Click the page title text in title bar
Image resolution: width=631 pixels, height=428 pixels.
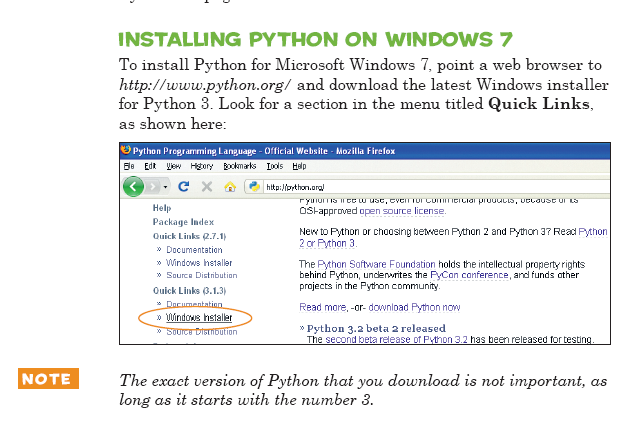[264, 151]
